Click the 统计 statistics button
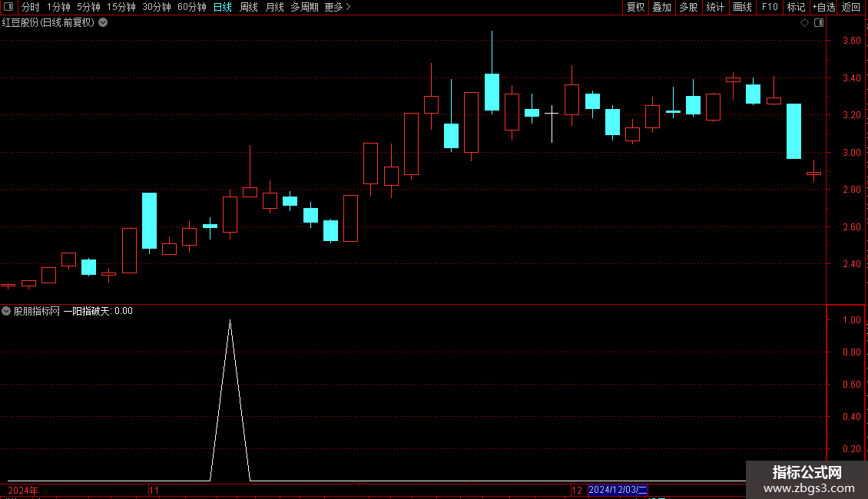The height and width of the screenshot is (499, 868). tap(715, 7)
